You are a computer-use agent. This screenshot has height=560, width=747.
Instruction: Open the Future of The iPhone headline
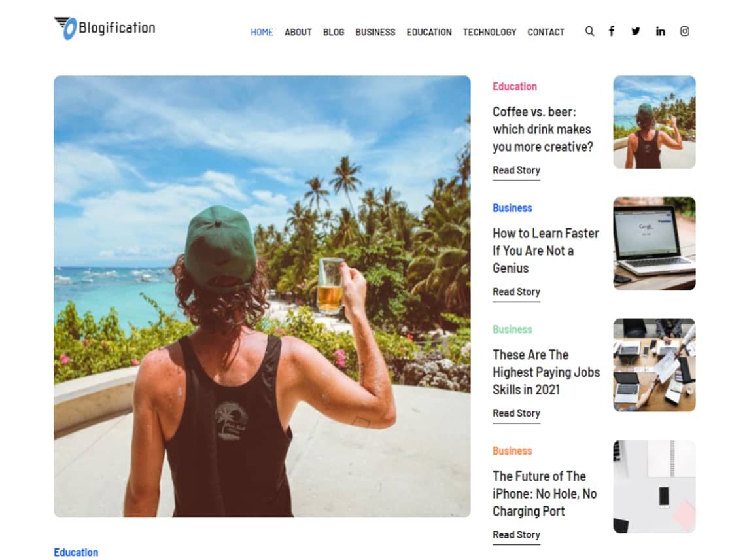point(544,494)
